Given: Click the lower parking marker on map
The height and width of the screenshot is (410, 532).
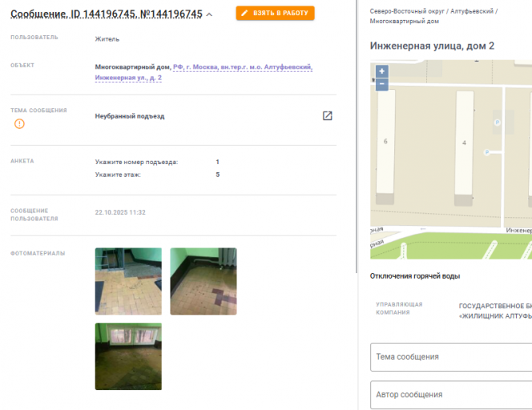Looking at the screenshot, I should pos(487,152).
